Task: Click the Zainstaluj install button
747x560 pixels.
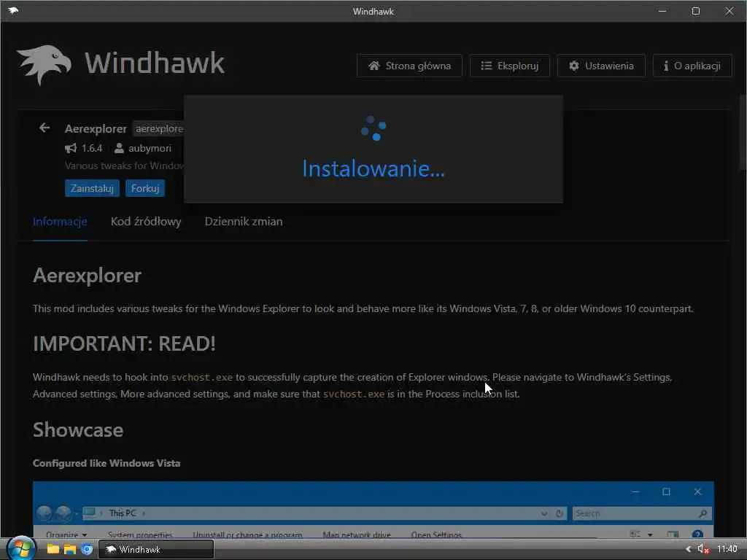Action: point(92,188)
